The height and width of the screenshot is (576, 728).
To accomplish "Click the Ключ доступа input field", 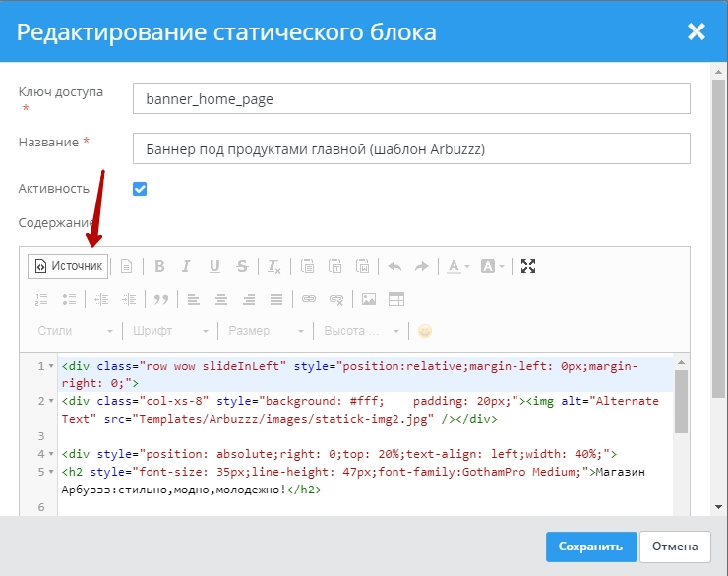I will pyautogui.click(x=410, y=99).
